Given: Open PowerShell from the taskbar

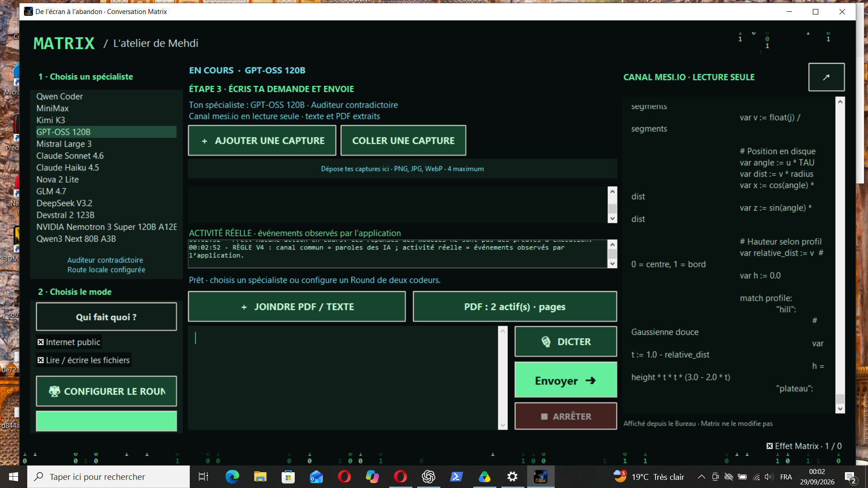Looking at the screenshot, I should [x=456, y=477].
